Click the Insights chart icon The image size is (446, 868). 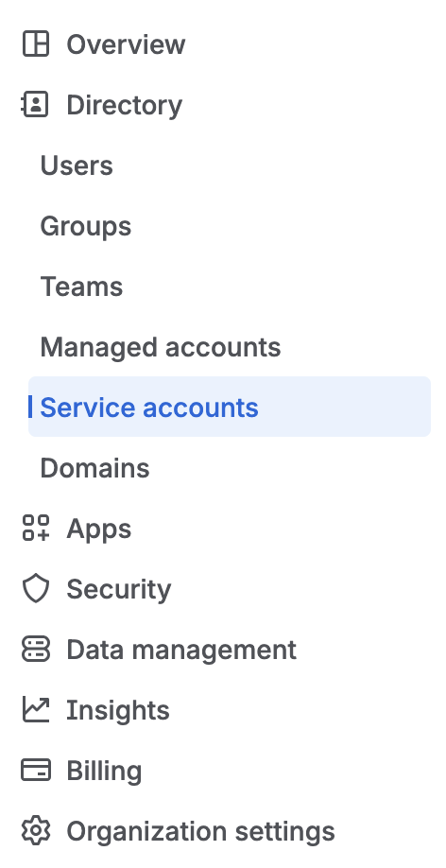pos(36,710)
